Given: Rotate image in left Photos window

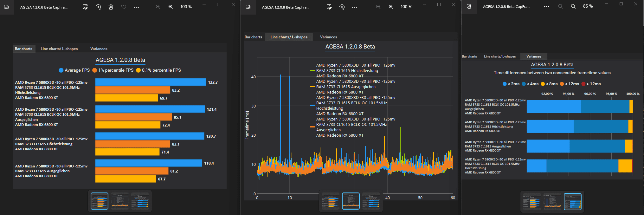Looking at the screenshot, I should [98, 7].
